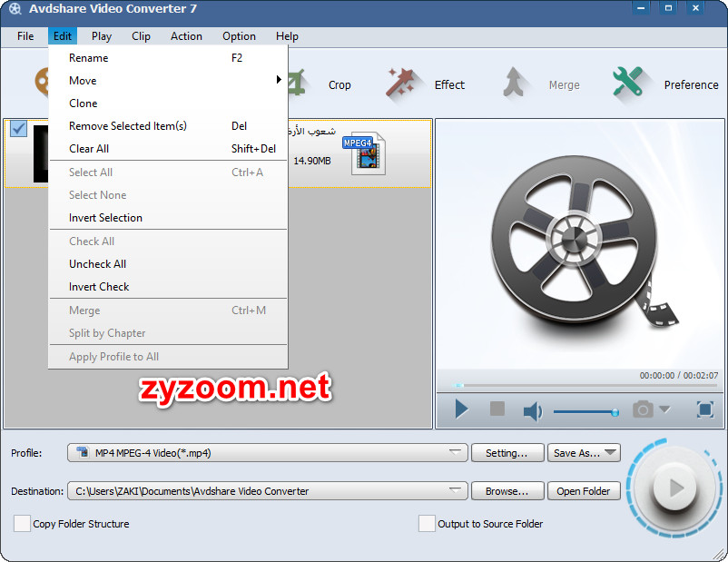Expand the Move submenu
Image resolution: width=728 pixels, height=562 pixels.
click(168, 81)
